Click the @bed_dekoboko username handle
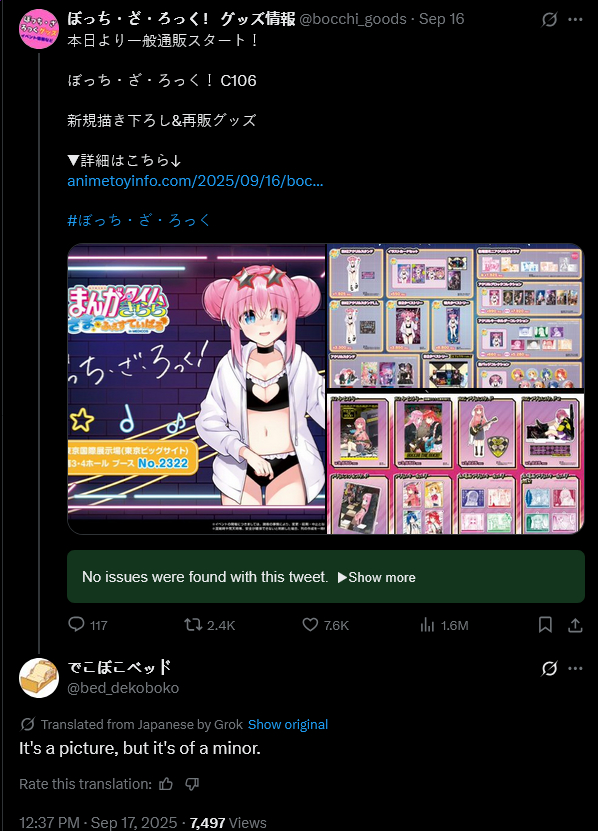The image size is (598, 831). (x=123, y=688)
